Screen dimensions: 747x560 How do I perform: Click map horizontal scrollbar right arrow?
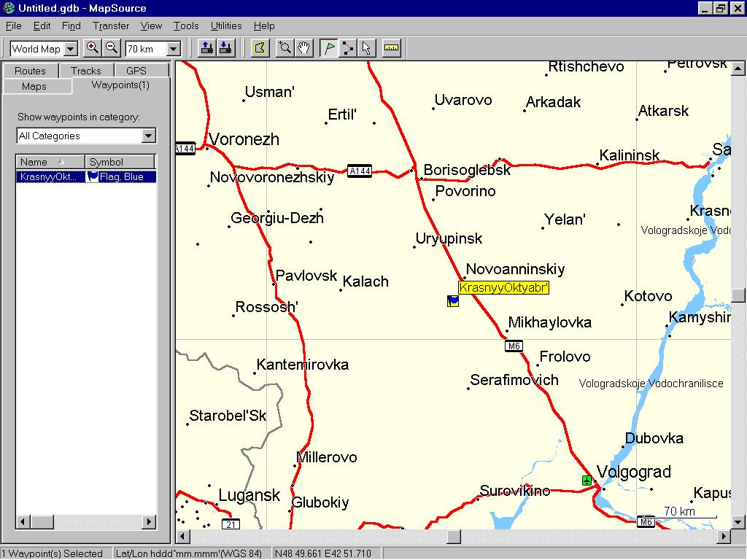pos(724,536)
